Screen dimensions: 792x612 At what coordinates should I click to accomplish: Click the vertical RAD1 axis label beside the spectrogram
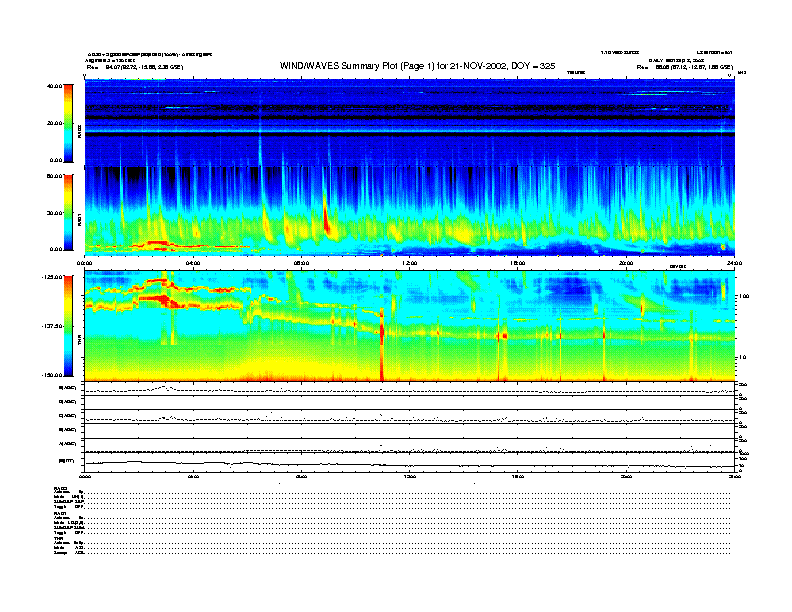point(79,220)
